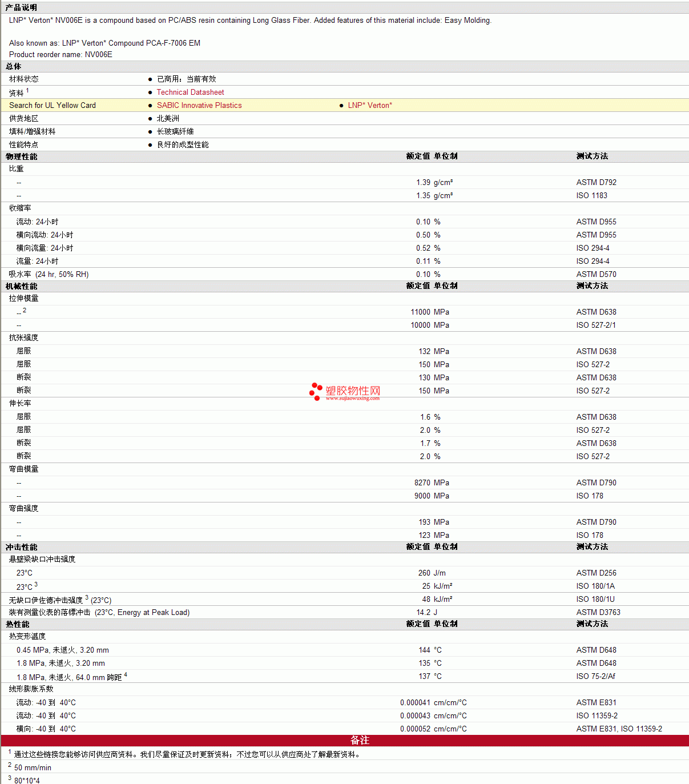The height and width of the screenshot is (784, 689).
Task: Click the 测试方法 header in 物理性能 section
Action: (593, 156)
